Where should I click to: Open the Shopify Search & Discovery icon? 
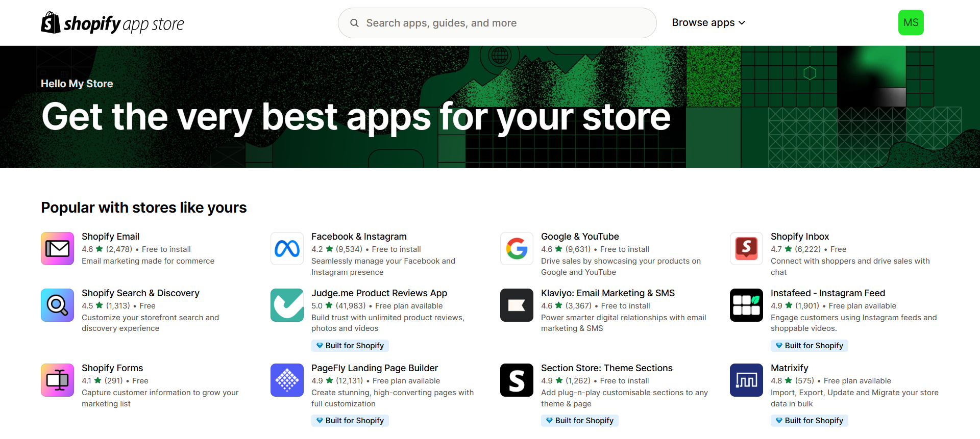(57, 305)
